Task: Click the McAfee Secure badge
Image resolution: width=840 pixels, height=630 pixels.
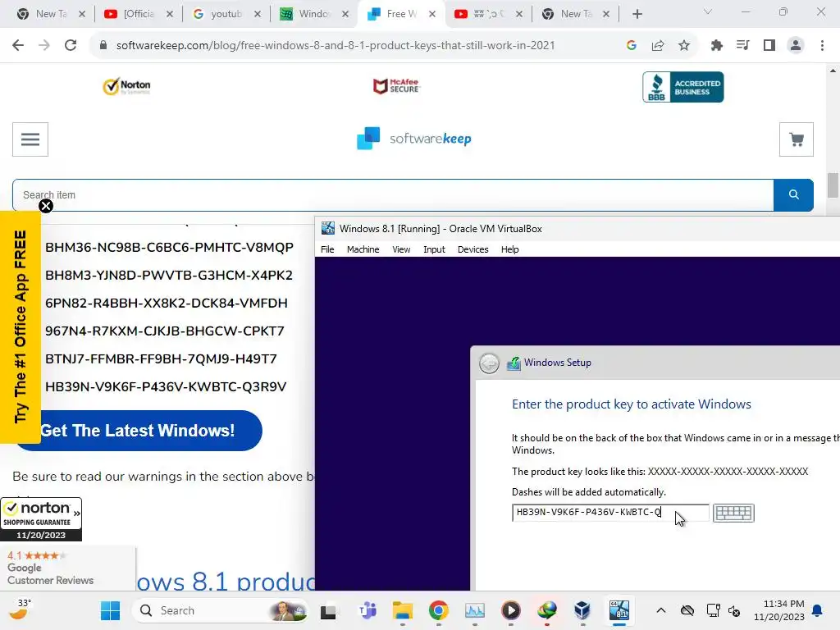Action: [x=396, y=85]
